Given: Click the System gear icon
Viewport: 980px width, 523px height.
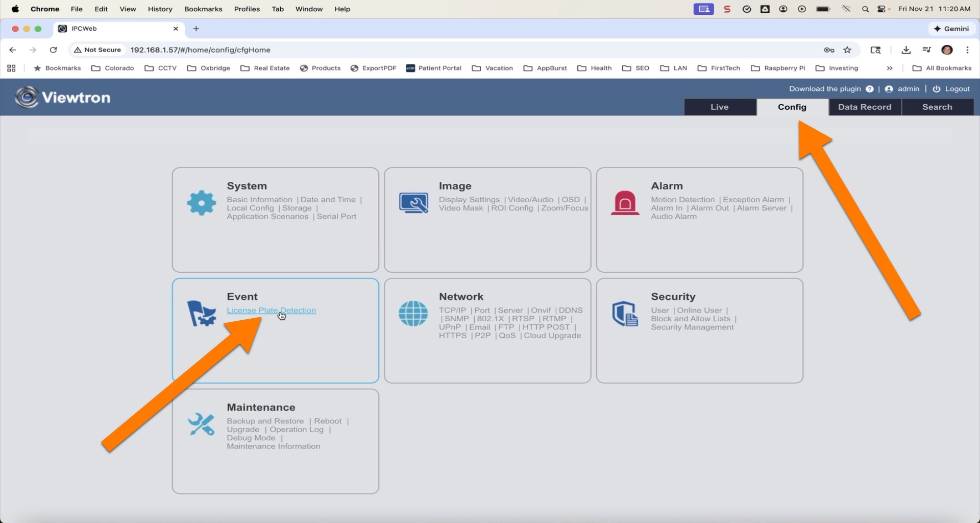Looking at the screenshot, I should point(202,203).
